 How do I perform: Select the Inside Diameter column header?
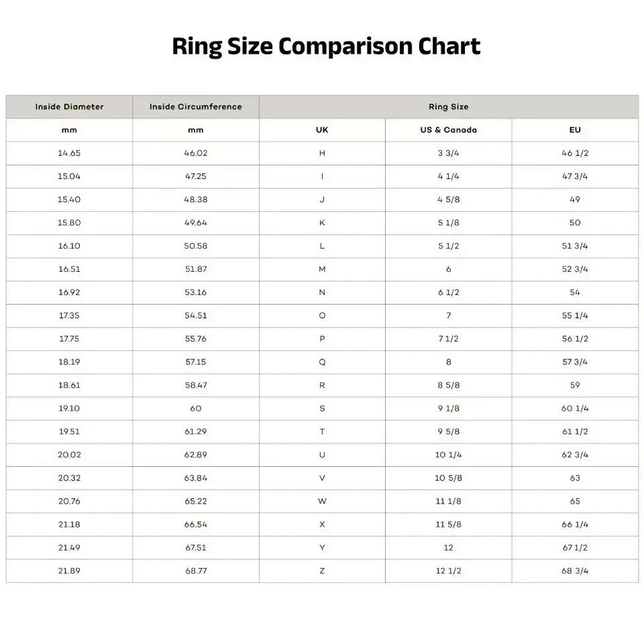click(x=69, y=107)
